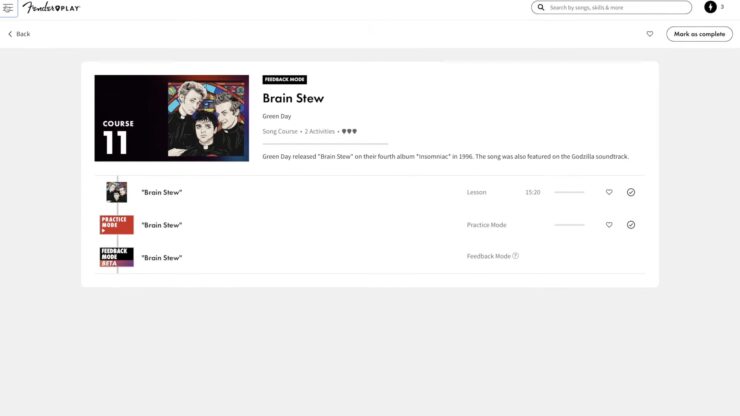This screenshot has height=416, width=740.
Task: Favorite the course with the top heart icon
Action: (x=650, y=34)
